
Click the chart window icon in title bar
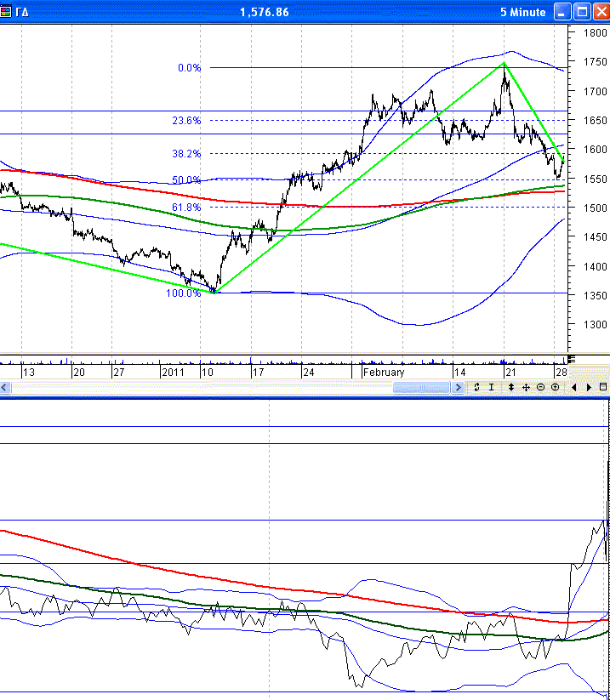click(7, 12)
